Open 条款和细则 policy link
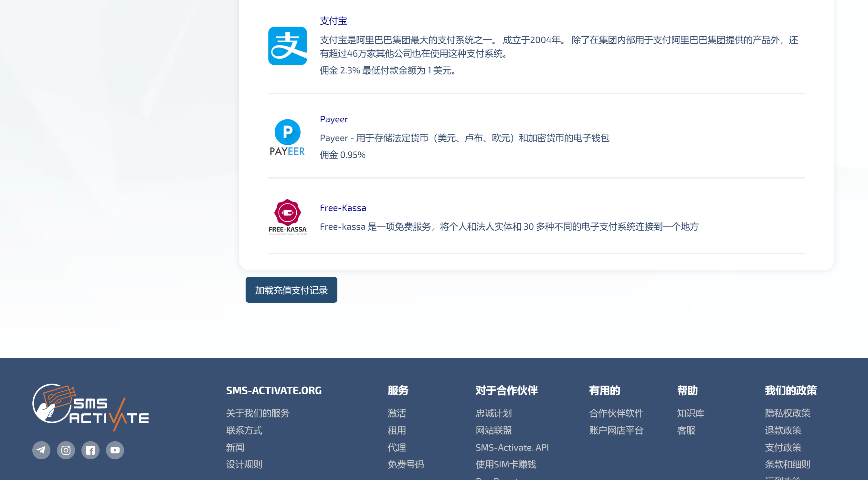 click(x=788, y=464)
